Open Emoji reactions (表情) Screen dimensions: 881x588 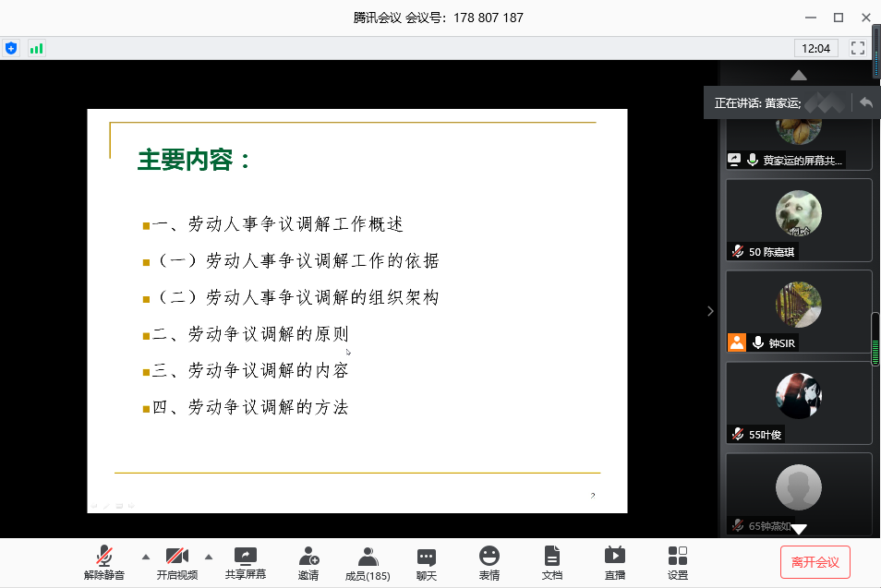point(489,562)
